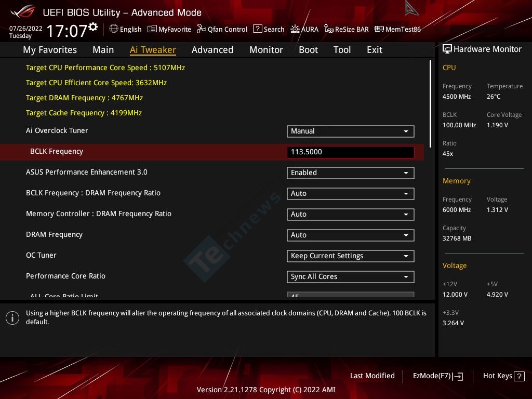Click the settings list scrollbar
Viewport: 532px width, 399px height.
pos(430,104)
